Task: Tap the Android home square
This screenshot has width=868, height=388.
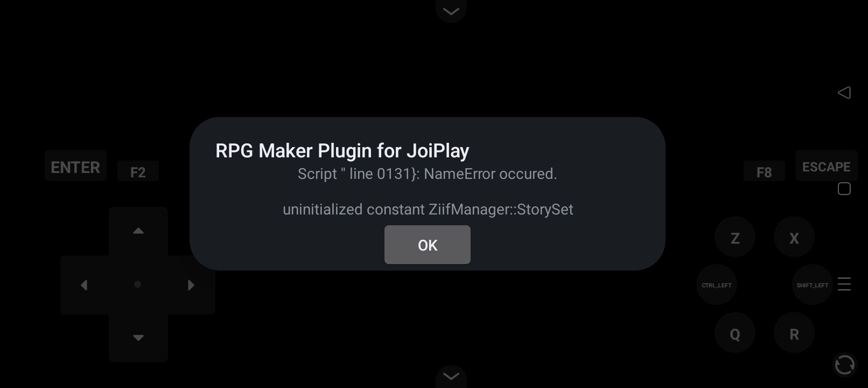Action: tap(844, 189)
